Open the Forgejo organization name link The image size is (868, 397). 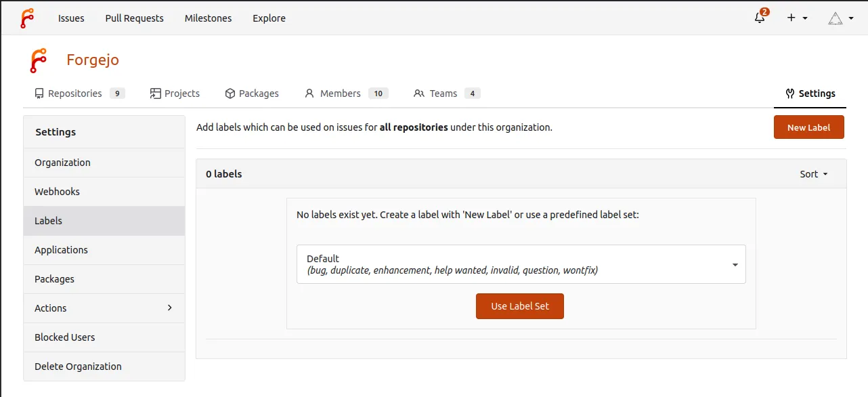pyautogui.click(x=93, y=60)
